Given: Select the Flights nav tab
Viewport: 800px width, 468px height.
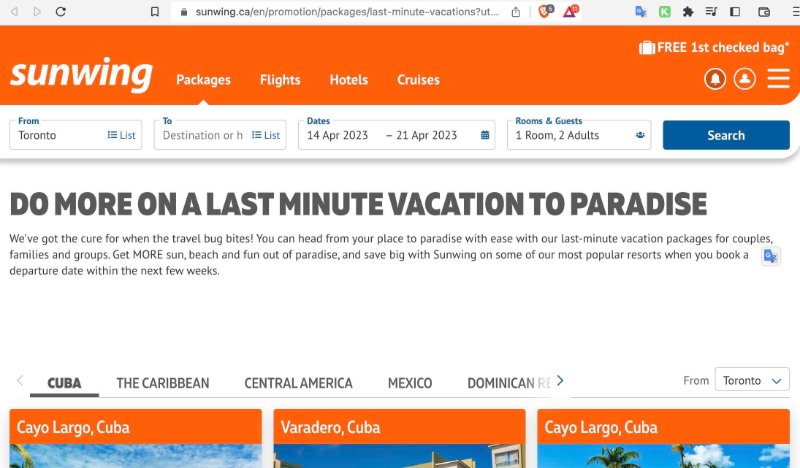Looking at the screenshot, I should click(x=280, y=80).
